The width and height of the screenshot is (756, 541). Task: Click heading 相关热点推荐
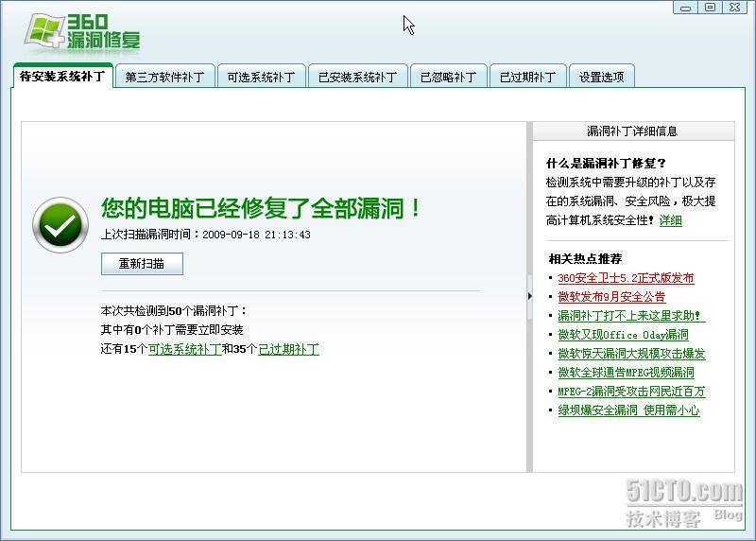pyautogui.click(x=585, y=258)
